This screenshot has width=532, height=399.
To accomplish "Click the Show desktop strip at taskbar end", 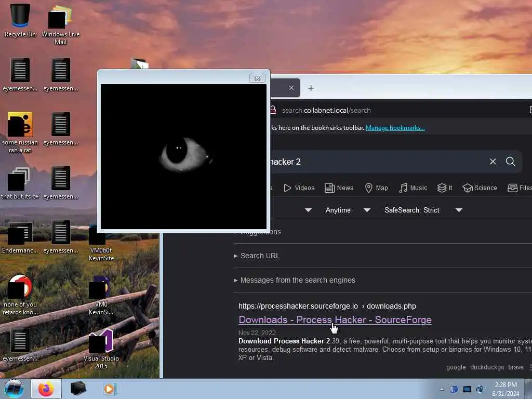I will 528,389.
